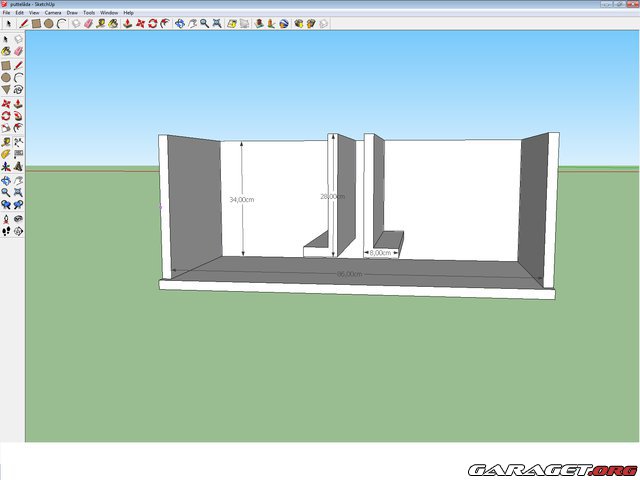Open the Help menu
640x480 pixels.
[x=128, y=12]
